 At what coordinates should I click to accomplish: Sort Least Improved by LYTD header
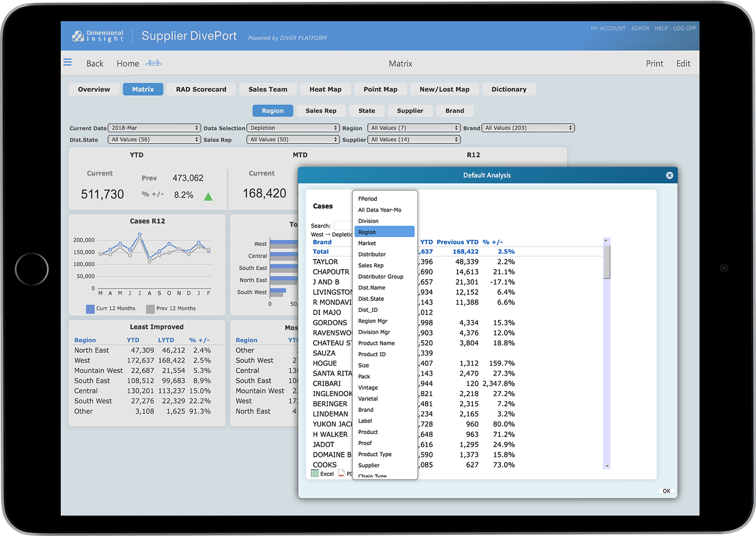(x=166, y=340)
